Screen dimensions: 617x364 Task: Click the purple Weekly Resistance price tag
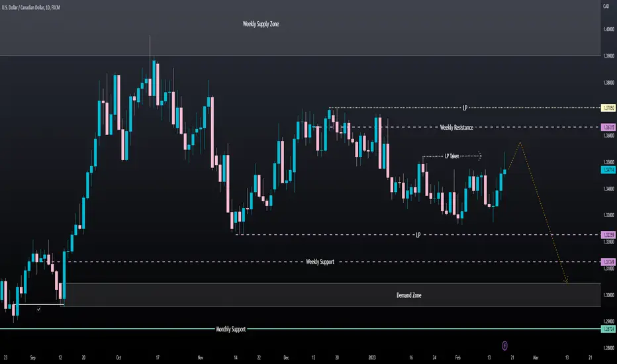pos(608,128)
